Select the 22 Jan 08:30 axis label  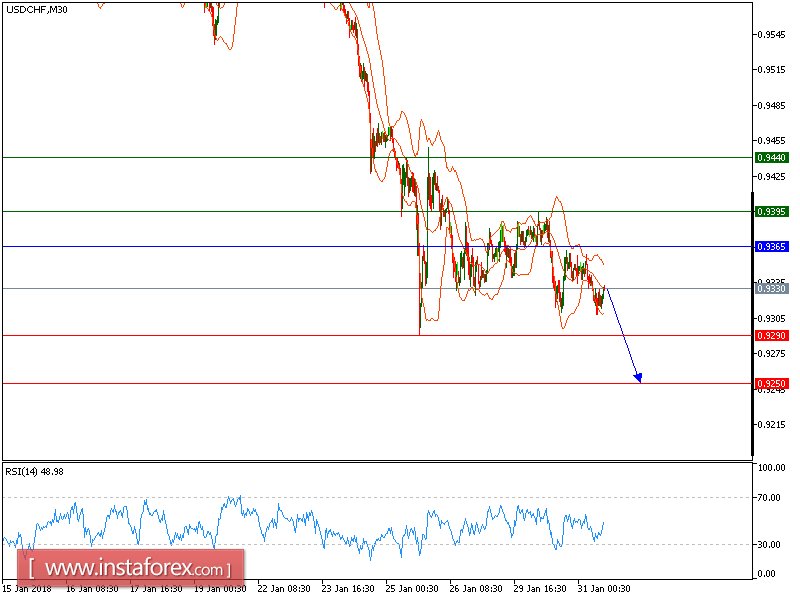pos(283,589)
